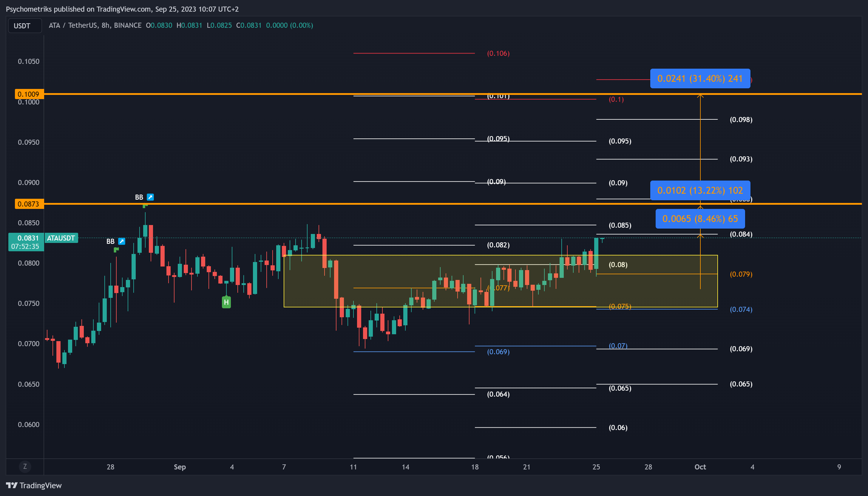Click the blue arrow icon beside lower BB label
Screen dimensions: 868x496
pyautogui.click(x=121, y=241)
